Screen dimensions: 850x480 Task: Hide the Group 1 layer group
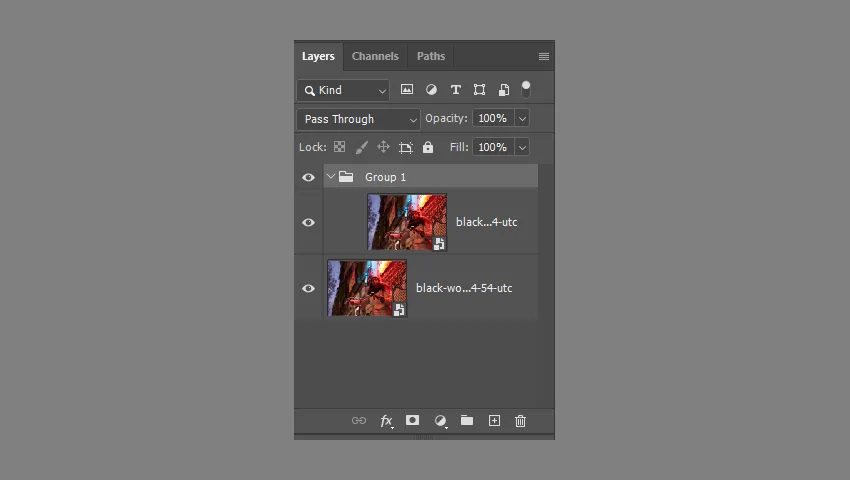308,177
